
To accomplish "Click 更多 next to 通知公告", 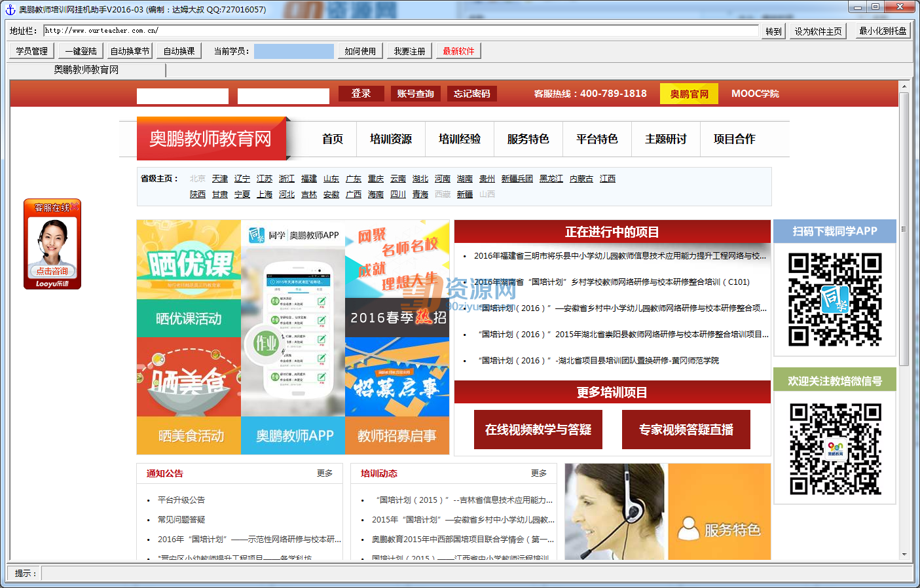I will [325, 473].
